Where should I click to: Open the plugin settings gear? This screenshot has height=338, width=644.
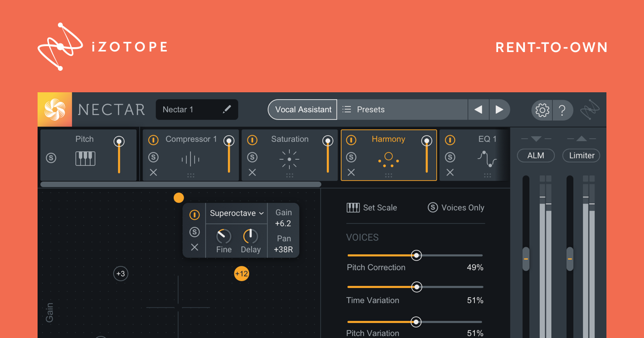[x=542, y=109]
